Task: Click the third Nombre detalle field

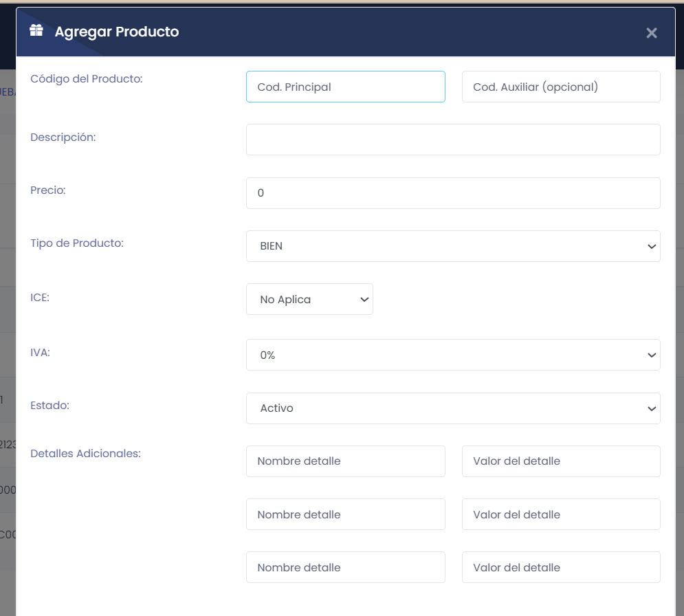Action: point(345,567)
